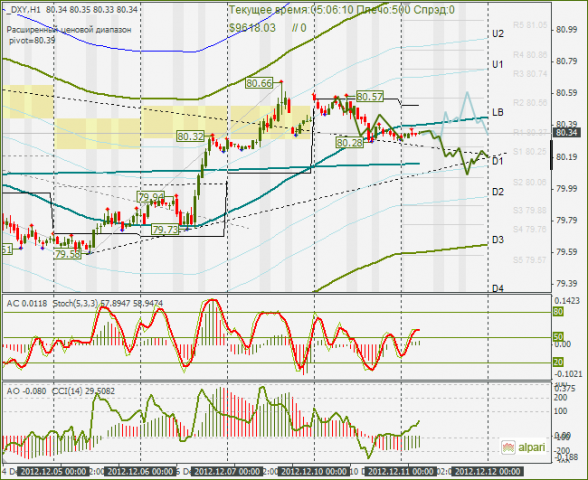
Task: Click the R4 80.86 resistance label
Action: click(x=530, y=55)
